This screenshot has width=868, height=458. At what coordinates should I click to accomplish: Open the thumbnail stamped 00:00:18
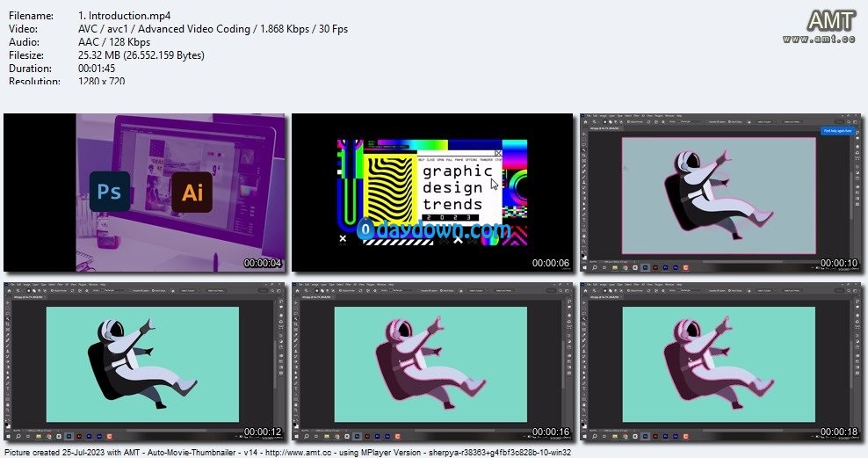point(720,361)
